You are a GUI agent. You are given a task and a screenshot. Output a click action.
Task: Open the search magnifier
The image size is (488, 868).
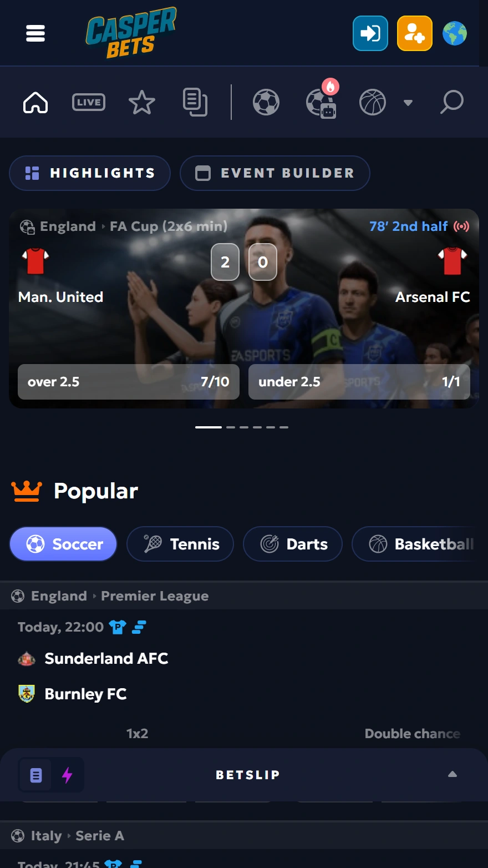point(451,102)
